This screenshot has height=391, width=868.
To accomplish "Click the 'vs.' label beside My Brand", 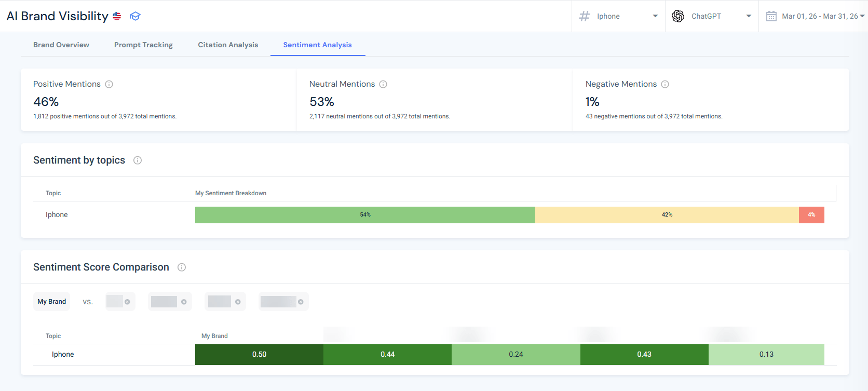I will coord(88,302).
